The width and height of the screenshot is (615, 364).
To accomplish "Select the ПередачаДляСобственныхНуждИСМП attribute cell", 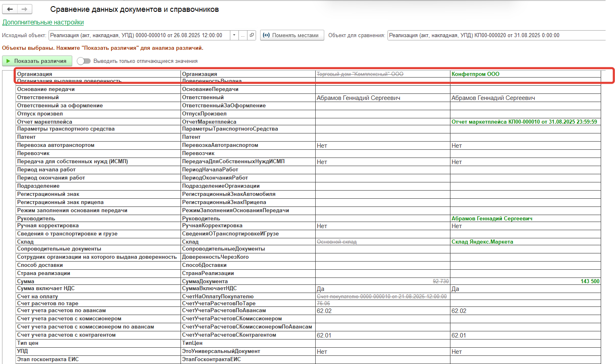I will click(248, 161).
